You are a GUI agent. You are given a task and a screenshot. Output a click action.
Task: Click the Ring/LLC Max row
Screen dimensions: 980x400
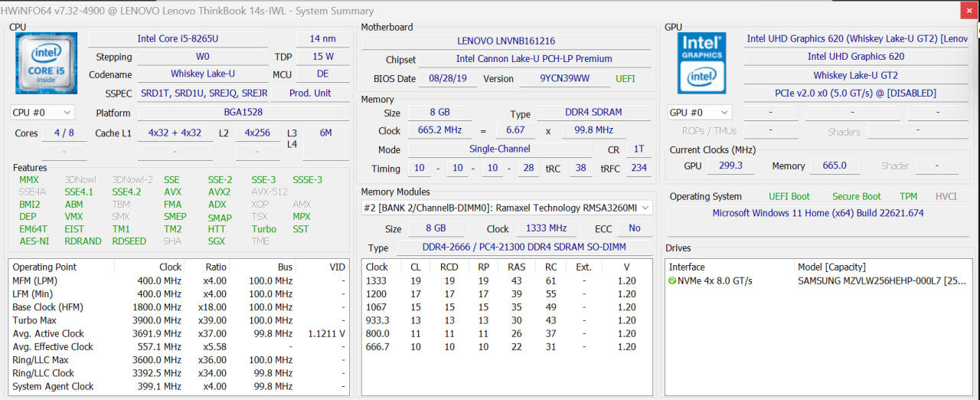point(181,360)
